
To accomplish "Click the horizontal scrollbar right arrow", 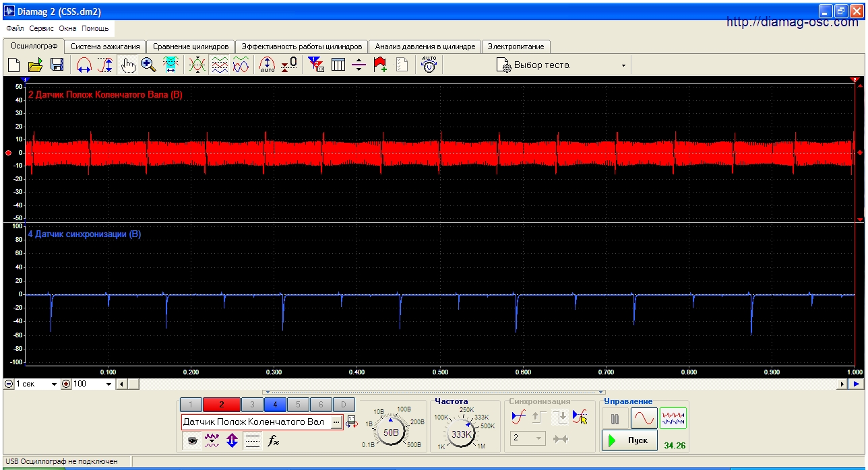I will (842, 384).
